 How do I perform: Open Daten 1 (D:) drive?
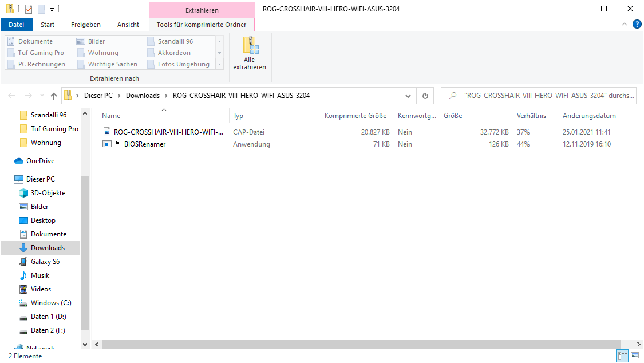[x=43, y=317]
